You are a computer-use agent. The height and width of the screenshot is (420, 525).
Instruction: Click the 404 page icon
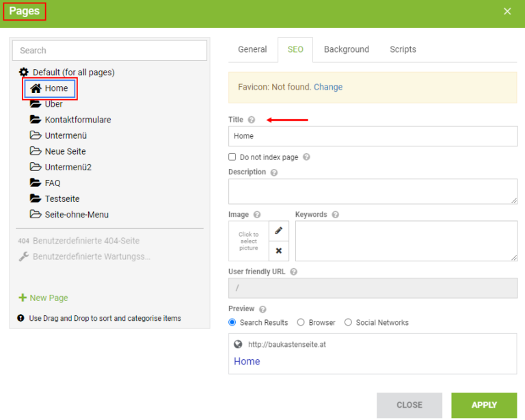23,241
